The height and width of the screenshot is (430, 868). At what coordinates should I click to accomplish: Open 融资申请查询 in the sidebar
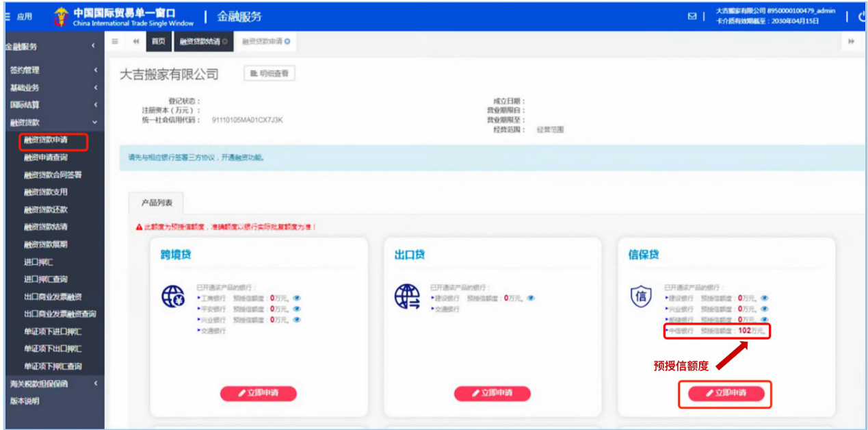(x=45, y=157)
